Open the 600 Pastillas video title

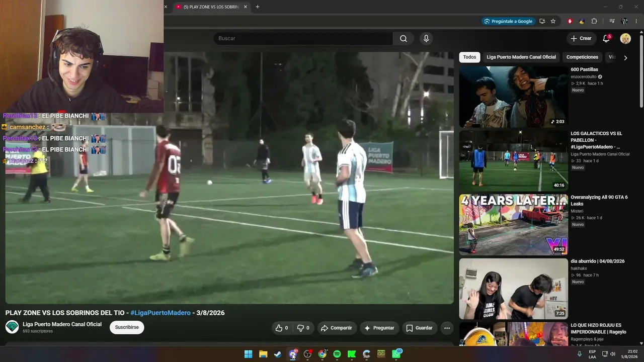(x=584, y=69)
